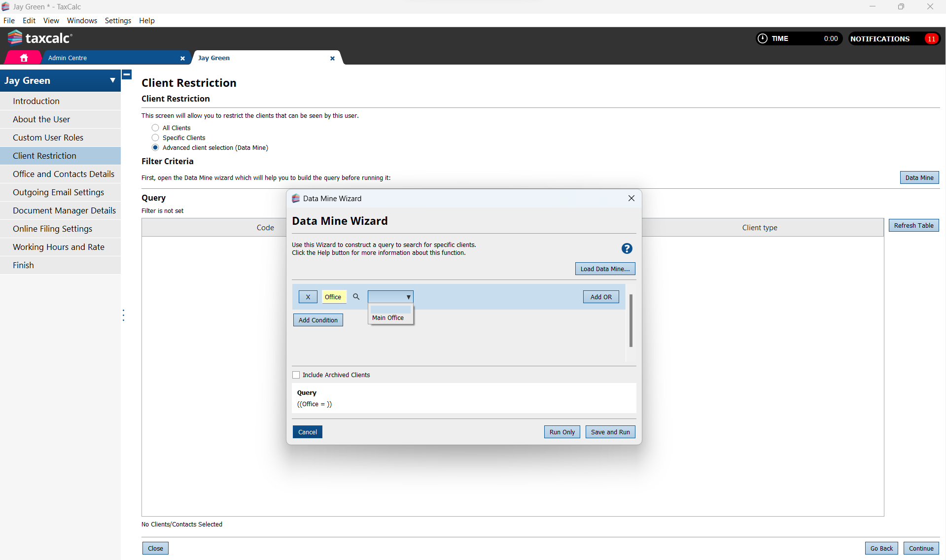Open the Office value dropdown arrow

click(408, 297)
